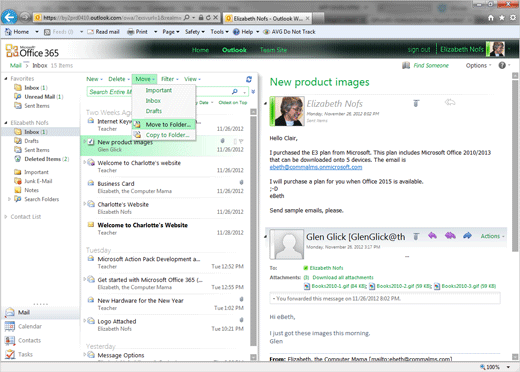Image resolution: width=520 pixels, height=372 pixels.
Task: Refresh the page from the address bar
Action: (208, 17)
